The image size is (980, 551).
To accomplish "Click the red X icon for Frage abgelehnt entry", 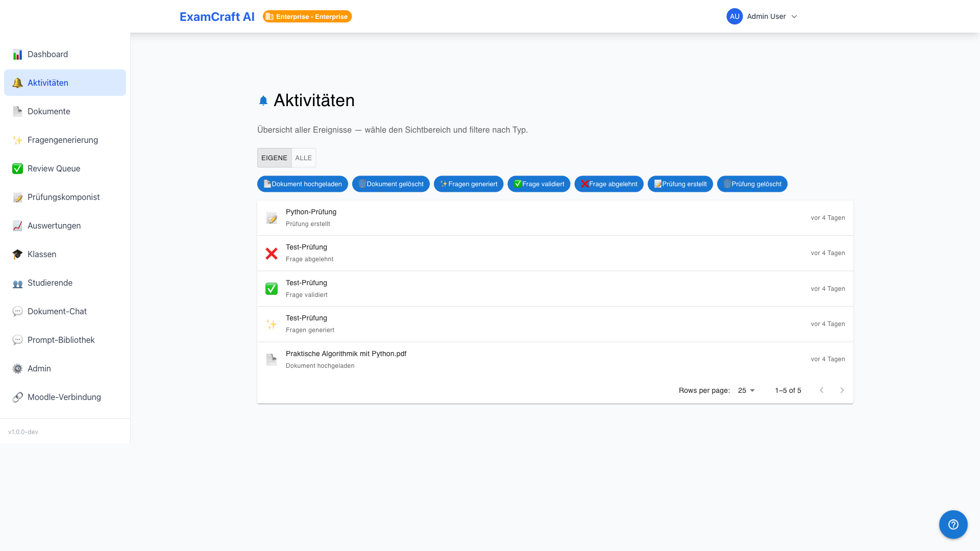I will 272,254.
